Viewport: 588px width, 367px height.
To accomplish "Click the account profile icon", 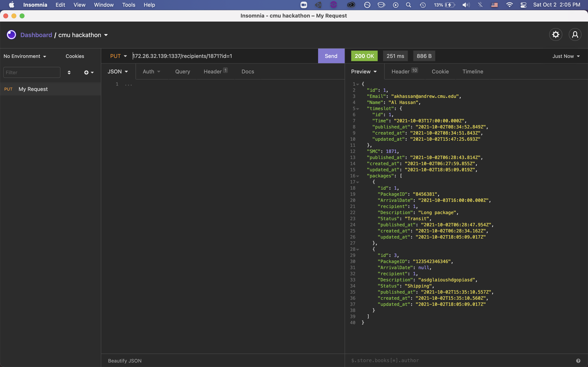I will (x=575, y=35).
